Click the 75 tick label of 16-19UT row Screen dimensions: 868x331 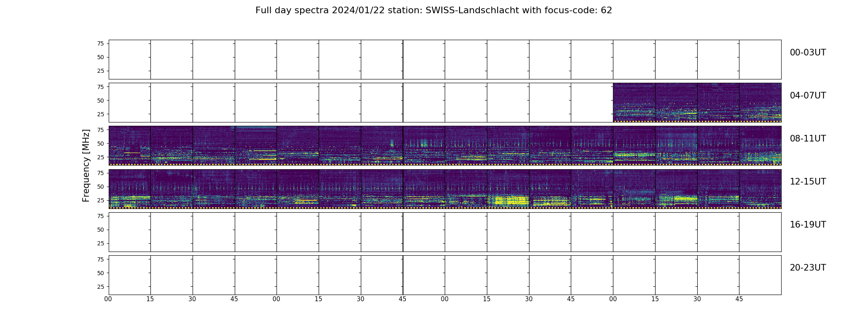100,216
